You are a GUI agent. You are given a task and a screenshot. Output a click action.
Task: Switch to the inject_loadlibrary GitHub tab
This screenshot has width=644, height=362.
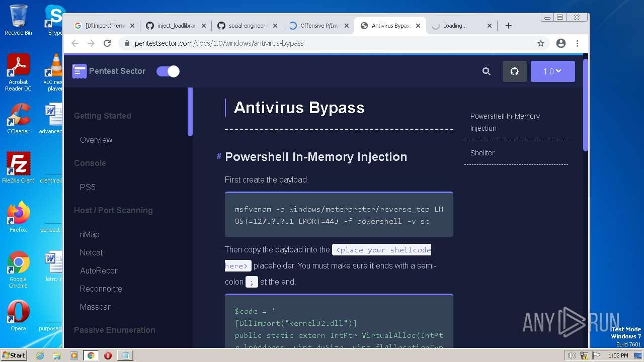click(x=175, y=26)
